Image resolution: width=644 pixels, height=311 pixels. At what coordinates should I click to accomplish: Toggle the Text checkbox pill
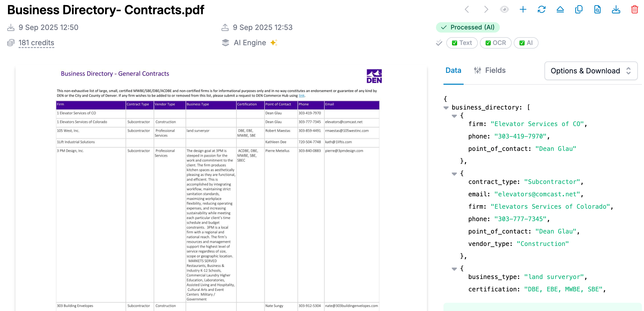pyautogui.click(x=462, y=43)
